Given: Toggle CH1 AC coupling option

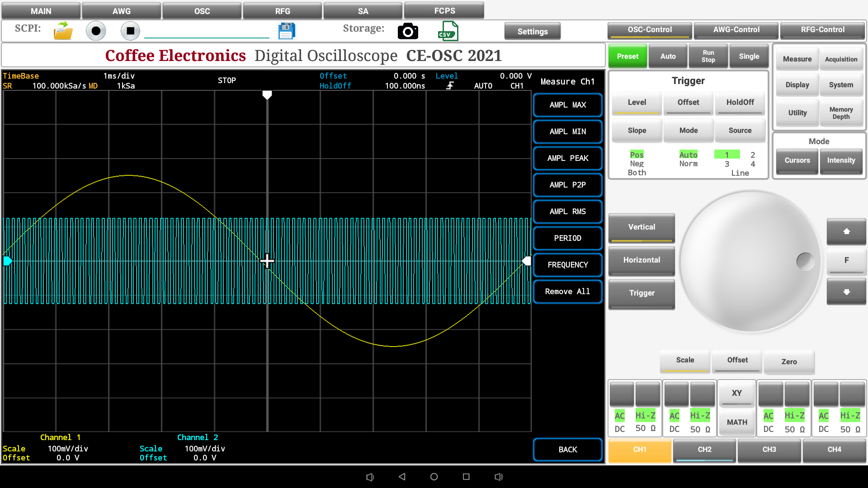Looking at the screenshot, I should point(620,416).
